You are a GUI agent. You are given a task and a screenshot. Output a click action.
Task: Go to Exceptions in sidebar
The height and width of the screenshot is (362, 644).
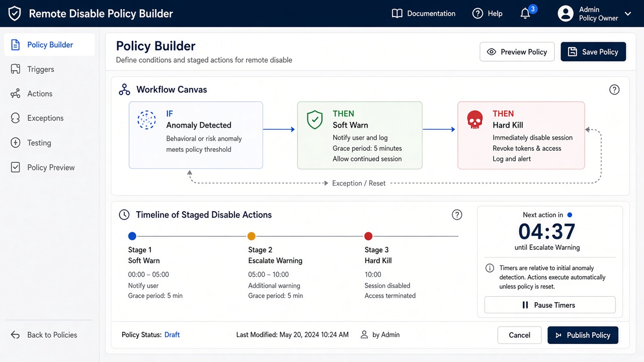pyautogui.click(x=49, y=118)
